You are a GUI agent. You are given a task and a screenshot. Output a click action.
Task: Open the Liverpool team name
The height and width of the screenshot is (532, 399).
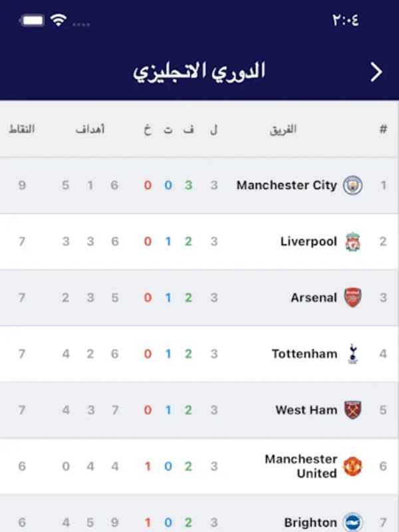[309, 242]
